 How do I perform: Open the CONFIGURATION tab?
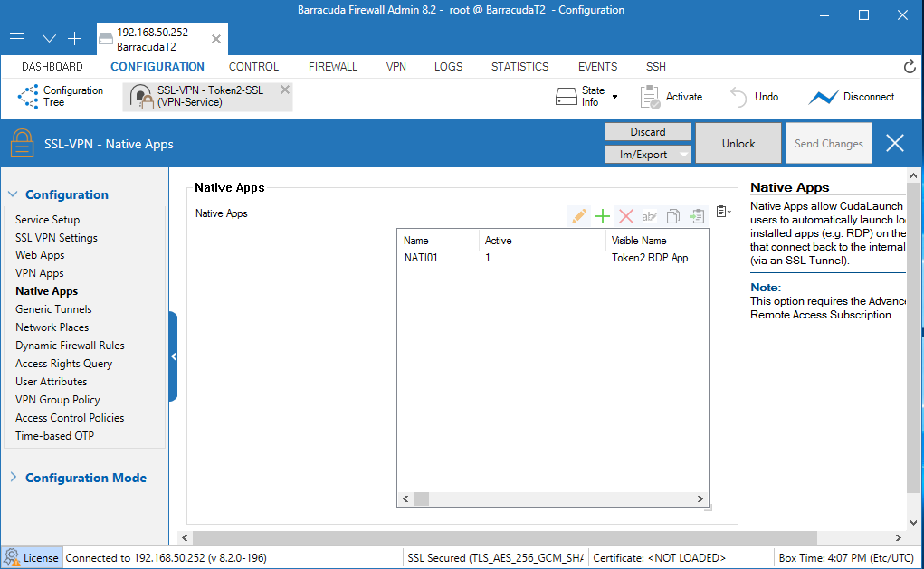[x=157, y=67]
